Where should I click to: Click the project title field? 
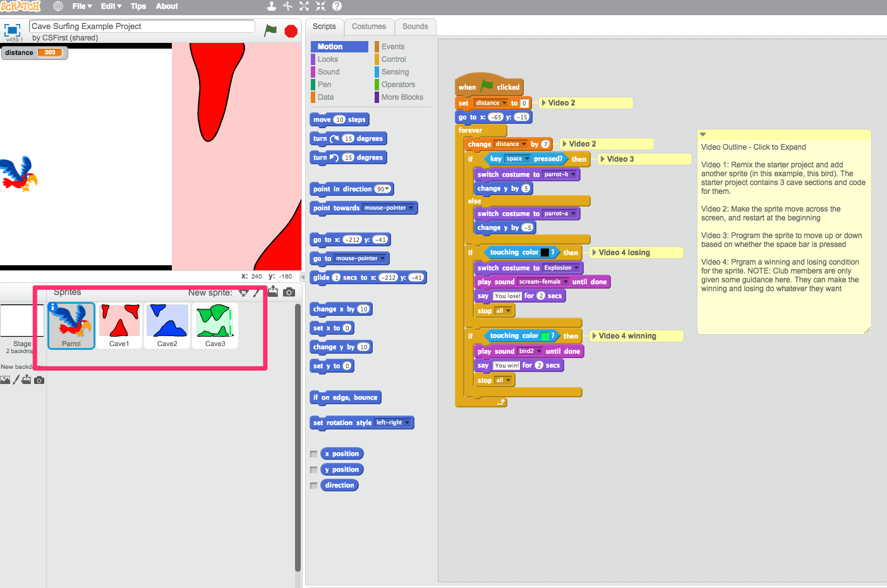pos(142,26)
